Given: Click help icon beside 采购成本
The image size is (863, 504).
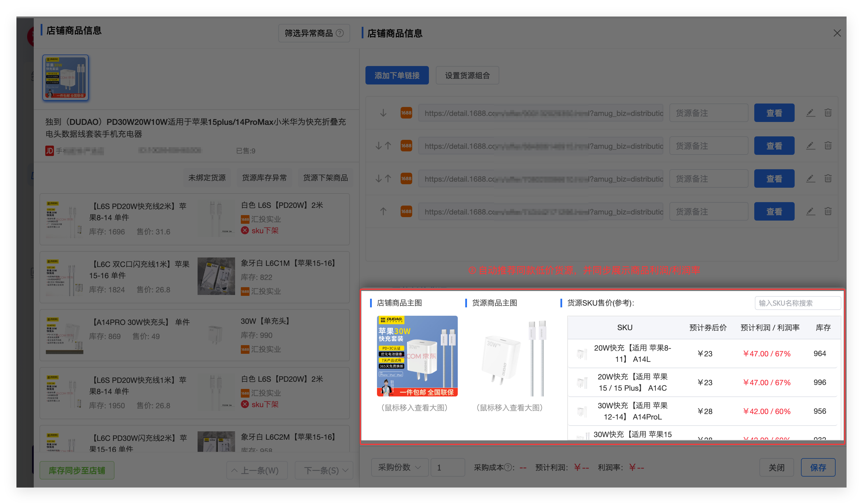Looking at the screenshot, I should click(508, 467).
